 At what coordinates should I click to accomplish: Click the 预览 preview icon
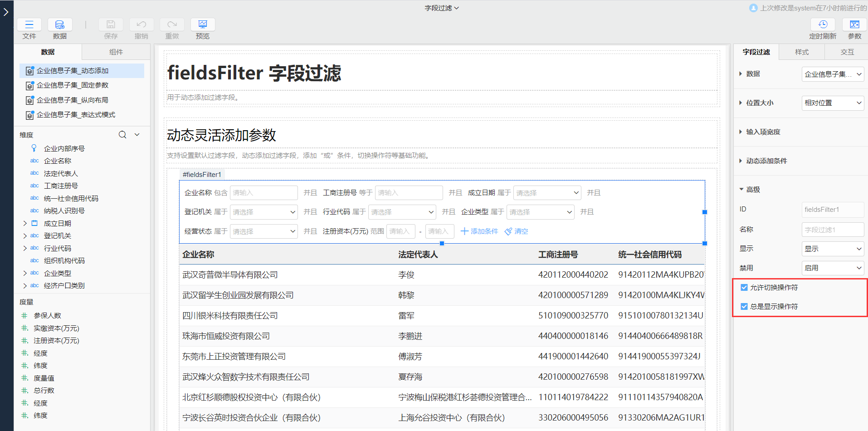(x=203, y=25)
